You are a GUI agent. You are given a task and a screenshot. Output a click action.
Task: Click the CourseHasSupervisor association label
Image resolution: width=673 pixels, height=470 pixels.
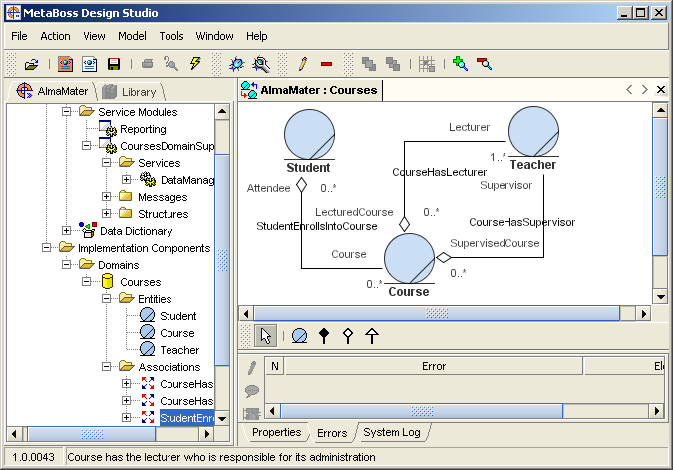[522, 222]
